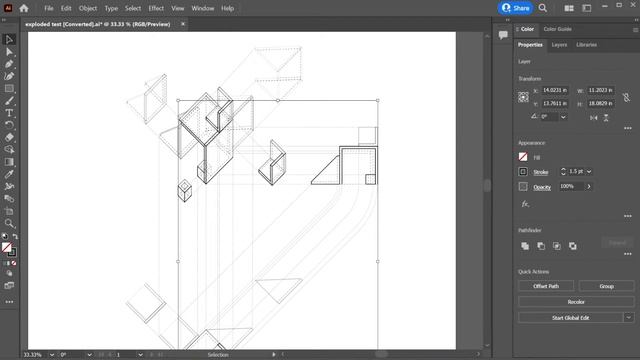Change the screen mode button
The height and width of the screenshot is (360, 640).
(9, 285)
